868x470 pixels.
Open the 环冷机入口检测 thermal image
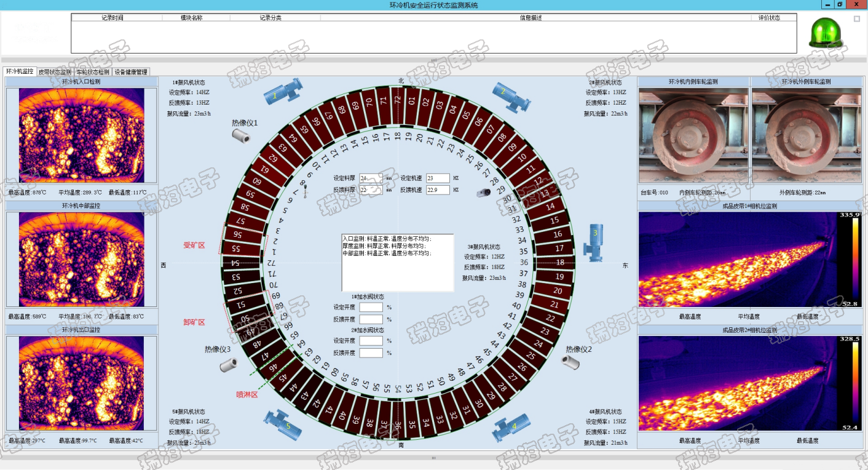click(82, 135)
